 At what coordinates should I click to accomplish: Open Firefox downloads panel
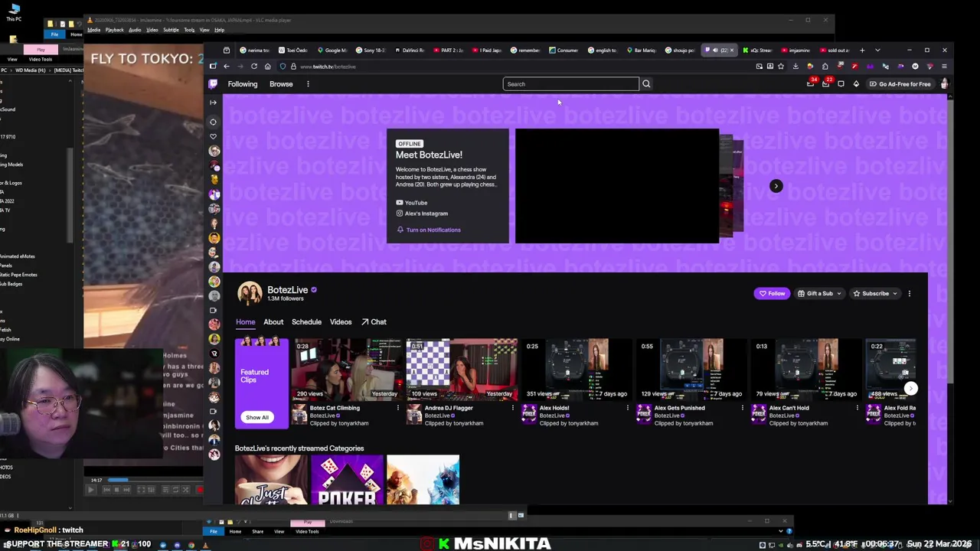795,67
